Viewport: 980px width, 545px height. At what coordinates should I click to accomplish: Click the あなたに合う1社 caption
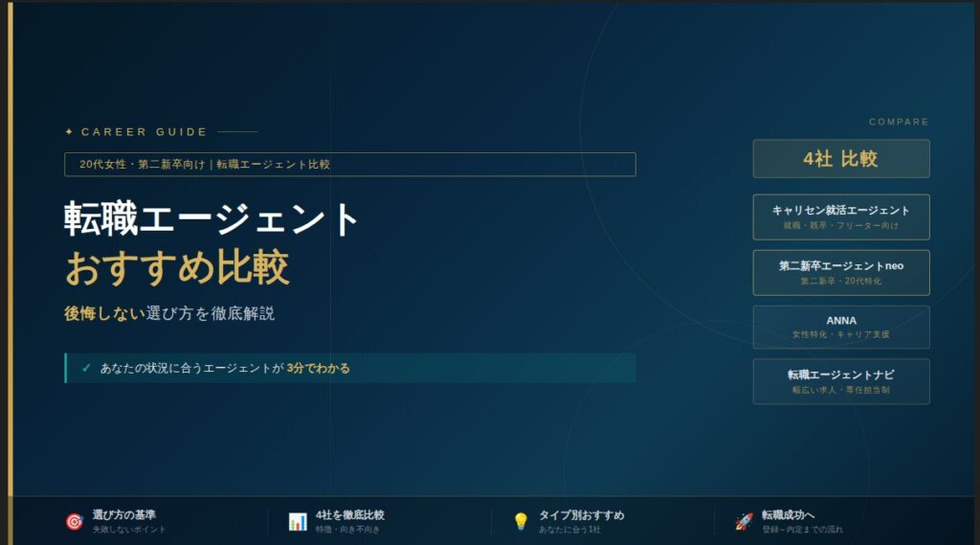tap(569, 530)
